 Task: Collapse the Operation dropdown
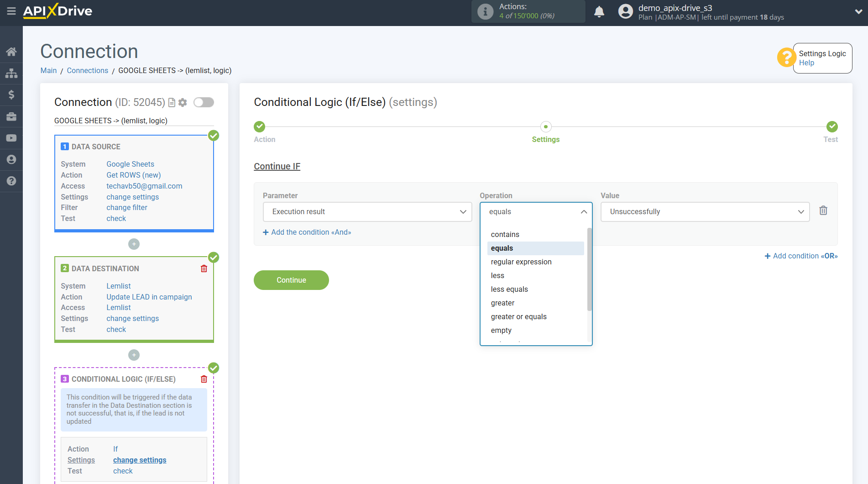536,212
